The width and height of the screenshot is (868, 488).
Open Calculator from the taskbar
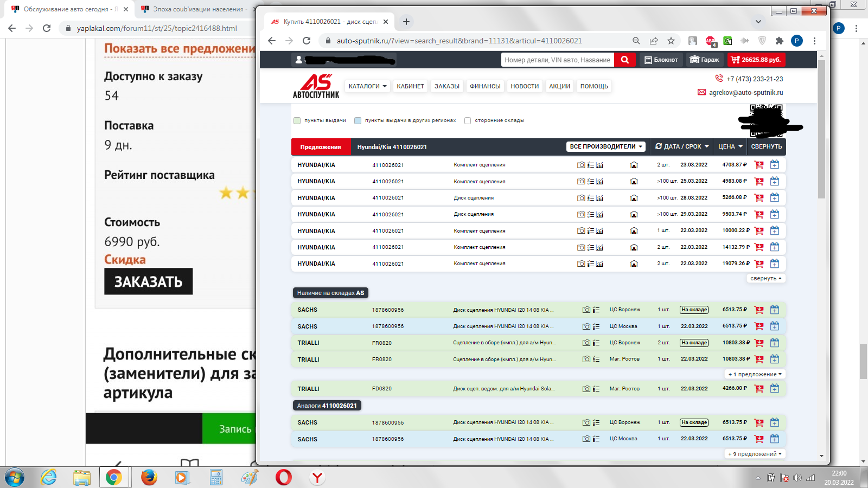coord(216,477)
